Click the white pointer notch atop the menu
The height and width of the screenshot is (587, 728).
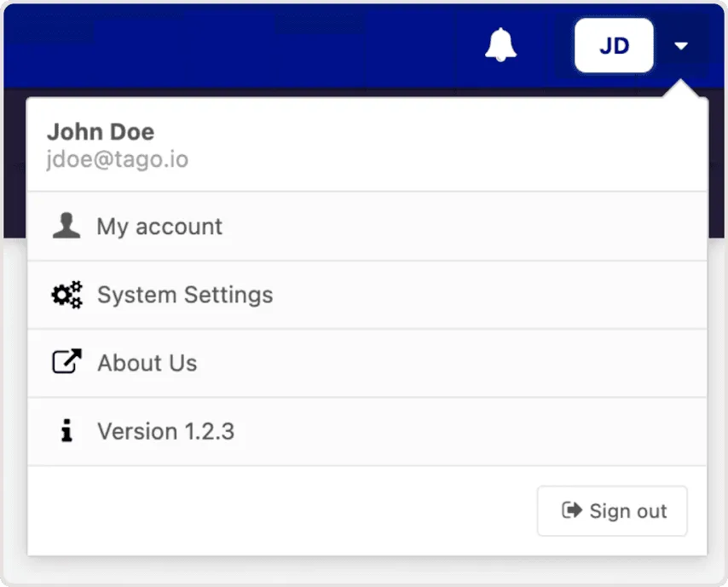(680, 91)
